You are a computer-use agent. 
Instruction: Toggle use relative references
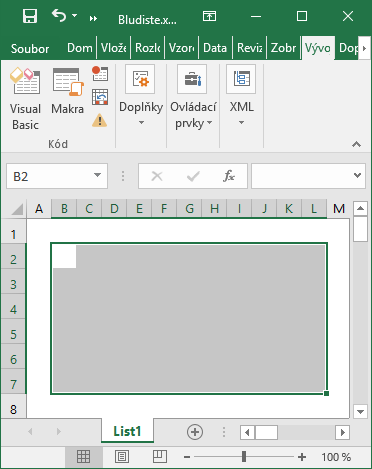(100, 97)
